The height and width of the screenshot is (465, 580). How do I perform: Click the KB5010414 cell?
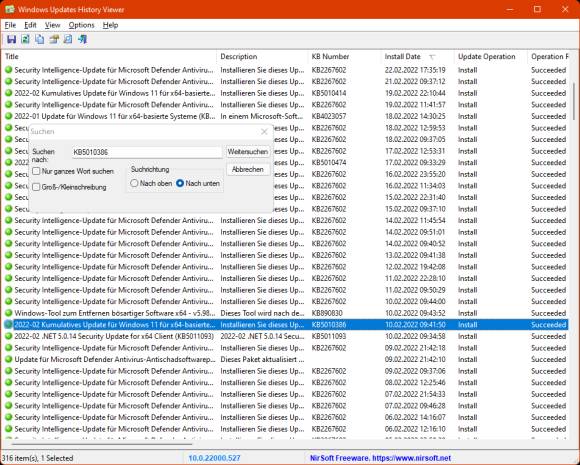[329, 93]
